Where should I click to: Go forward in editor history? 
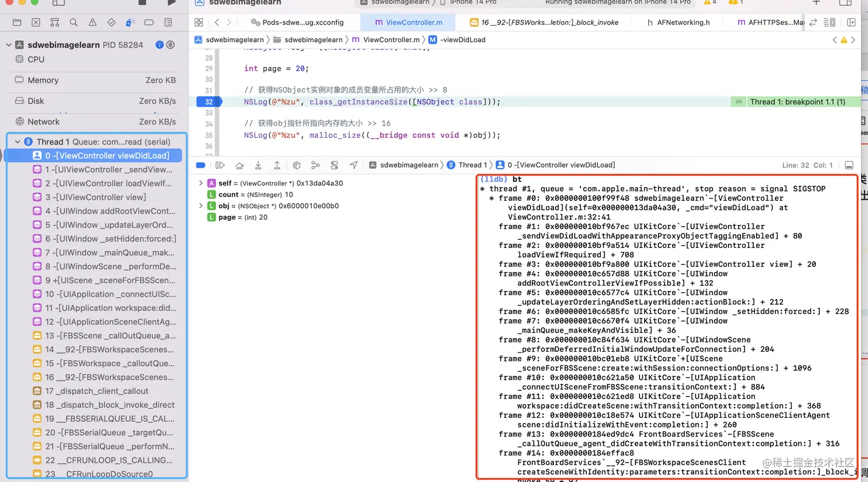(x=229, y=22)
